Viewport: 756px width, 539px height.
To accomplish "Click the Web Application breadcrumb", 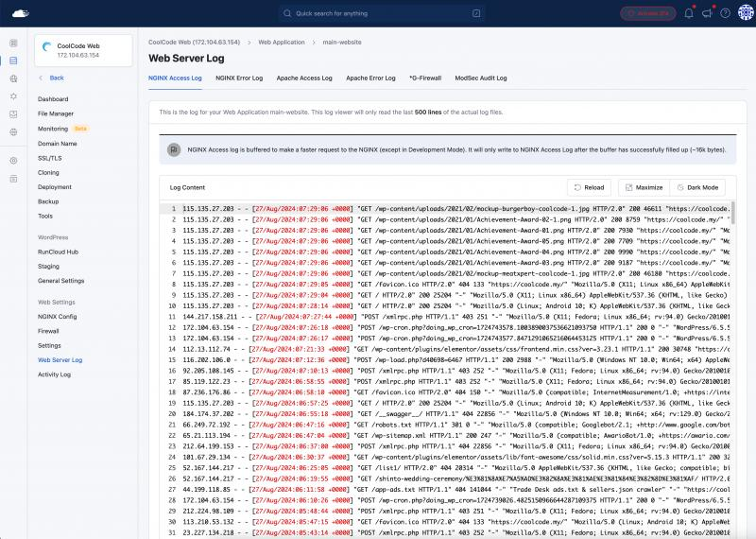I will 282,43.
